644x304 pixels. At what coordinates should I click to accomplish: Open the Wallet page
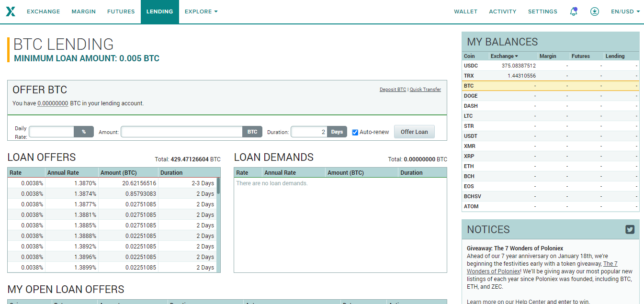(x=465, y=11)
